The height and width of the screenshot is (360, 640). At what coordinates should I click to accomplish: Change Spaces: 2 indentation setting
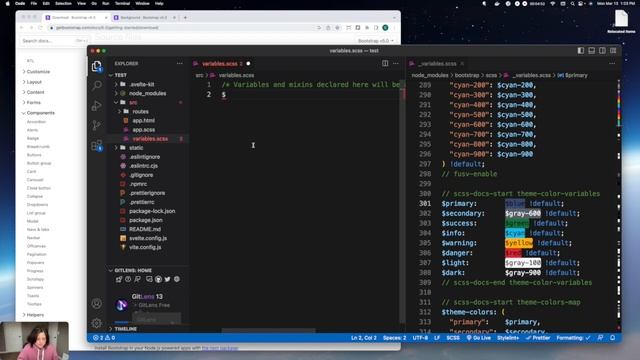point(394,338)
